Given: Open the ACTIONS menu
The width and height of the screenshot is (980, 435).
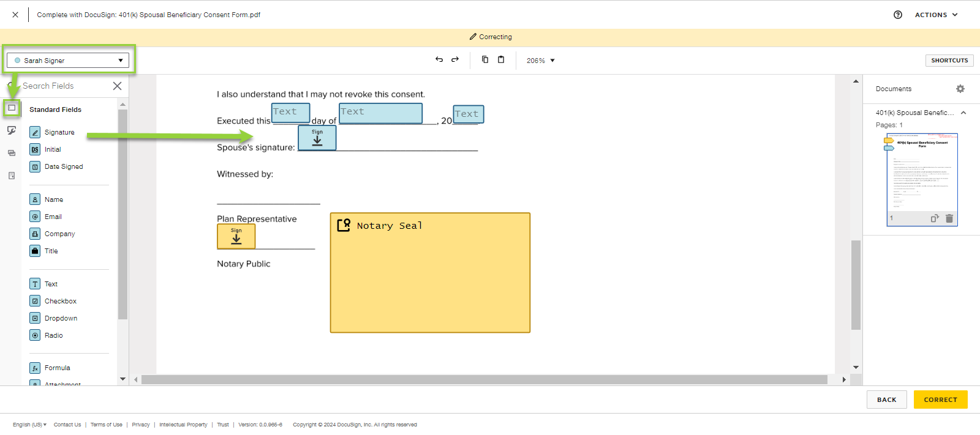Looking at the screenshot, I should coord(936,15).
